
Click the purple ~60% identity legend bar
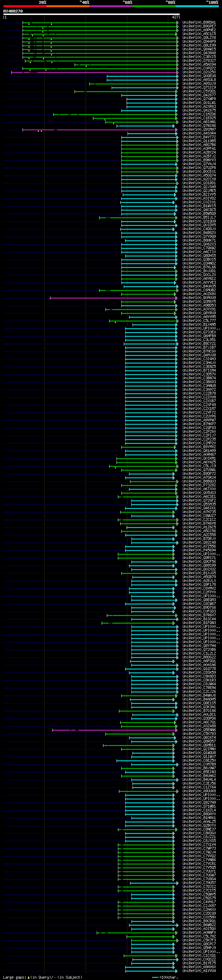click(x=111, y=6)
